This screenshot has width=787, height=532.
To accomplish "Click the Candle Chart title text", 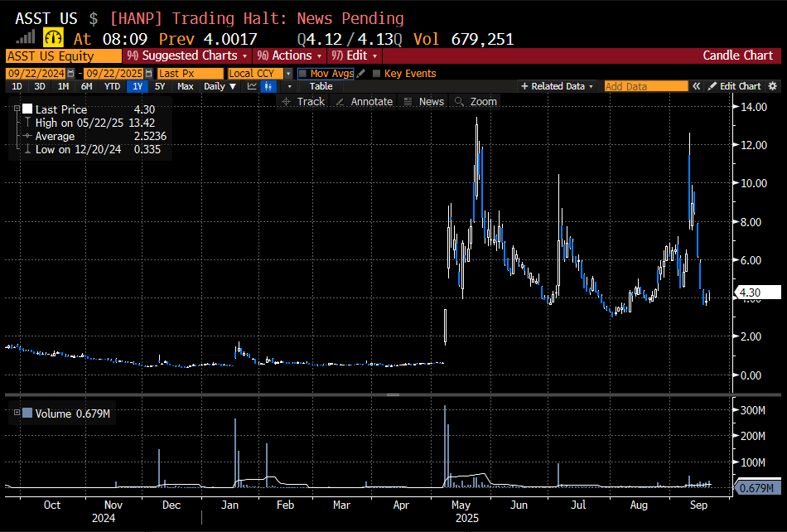I will point(737,56).
